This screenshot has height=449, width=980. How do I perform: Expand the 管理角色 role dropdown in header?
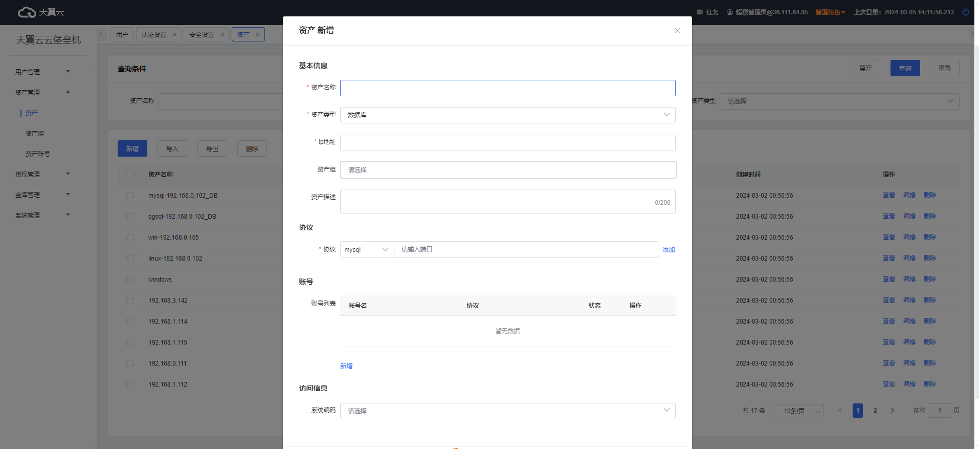coord(830,12)
